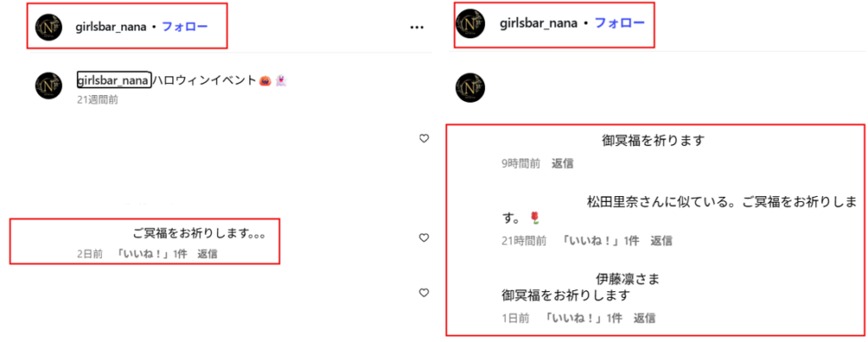Tap the topmost heart icon
Screen dimensions: 868x342
coord(424,138)
